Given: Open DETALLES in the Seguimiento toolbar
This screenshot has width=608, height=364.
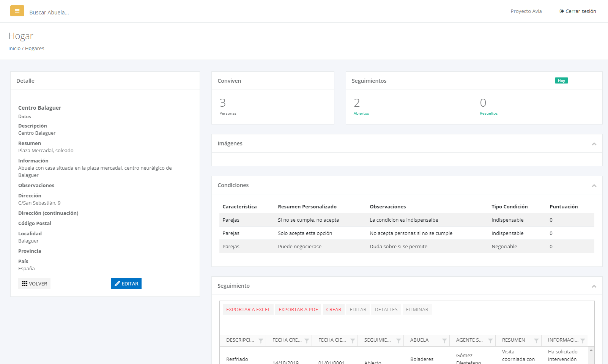Looking at the screenshot, I should (386, 310).
